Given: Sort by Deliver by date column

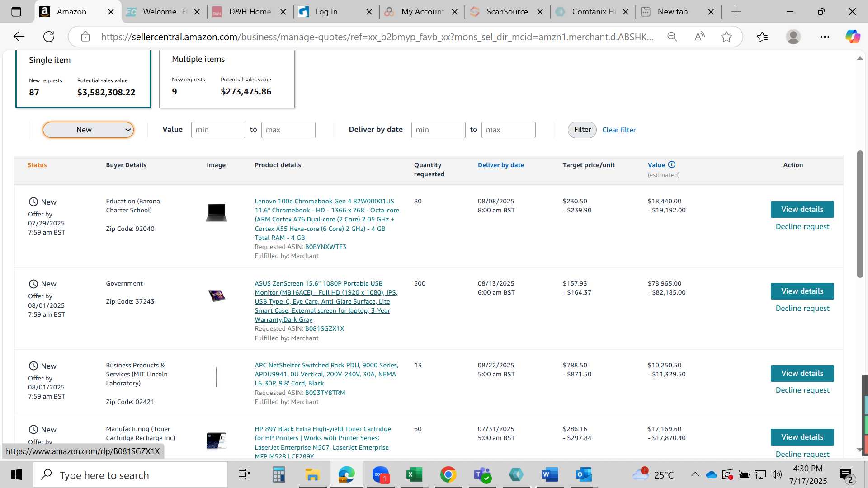Looking at the screenshot, I should (501, 165).
